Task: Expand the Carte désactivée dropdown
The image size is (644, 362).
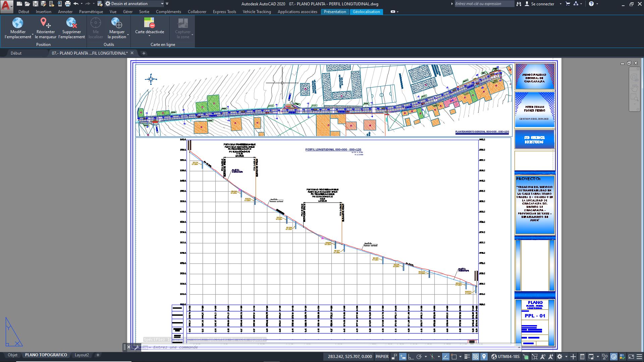Action: pos(150,36)
